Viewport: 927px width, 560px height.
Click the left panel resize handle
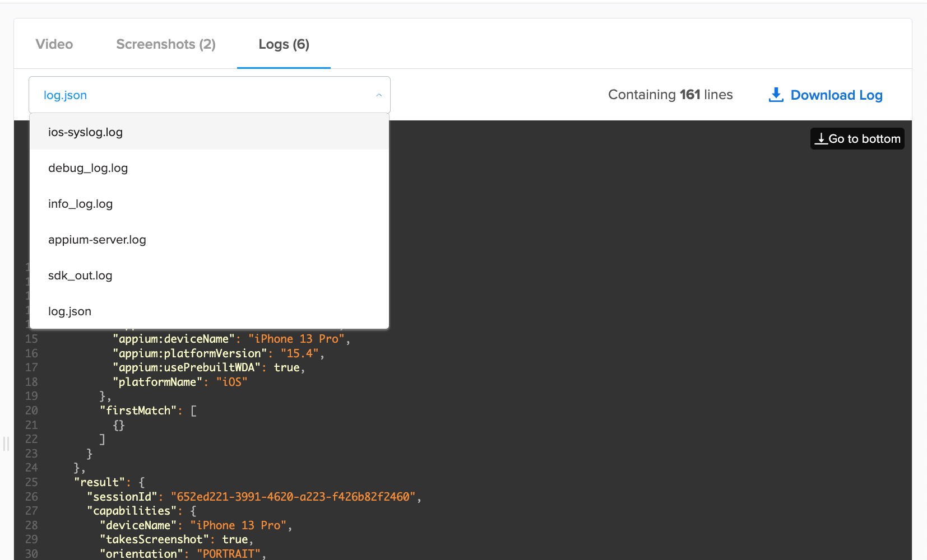[x=6, y=444]
